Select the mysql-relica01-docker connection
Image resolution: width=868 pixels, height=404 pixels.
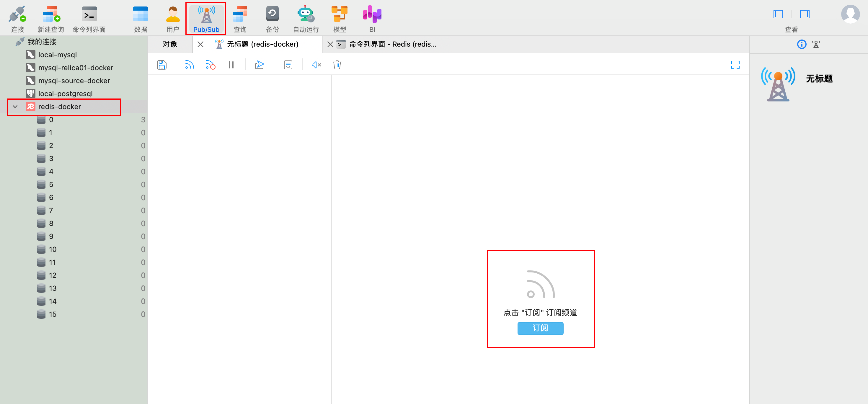(76, 68)
